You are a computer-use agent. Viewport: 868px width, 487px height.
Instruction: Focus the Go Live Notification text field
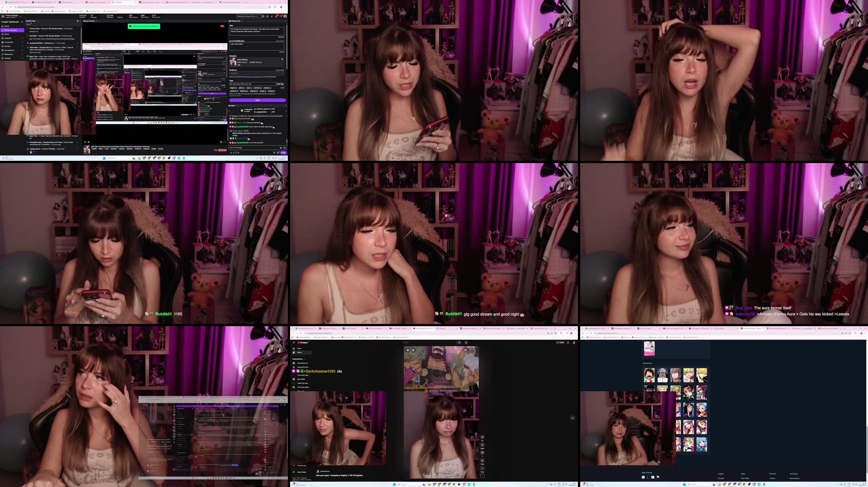[257, 45]
